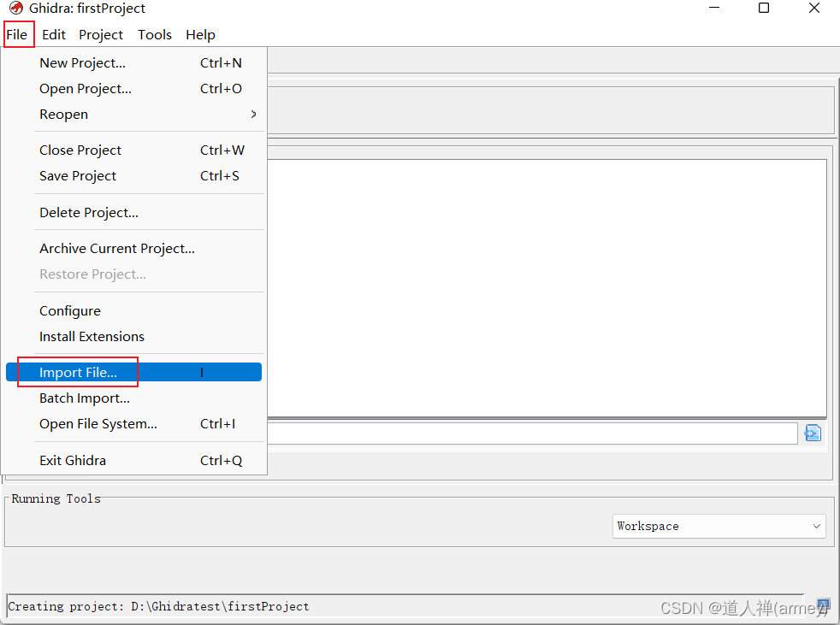Select Exit Ghidra menu entry

tap(134, 461)
